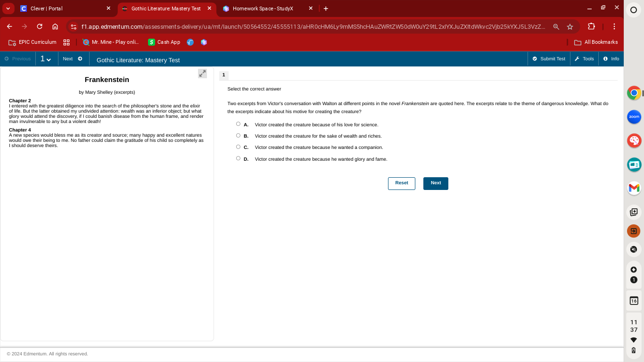This screenshot has width=644, height=362.
Task: Click the media controls icon in shelf
Action: [634, 249]
